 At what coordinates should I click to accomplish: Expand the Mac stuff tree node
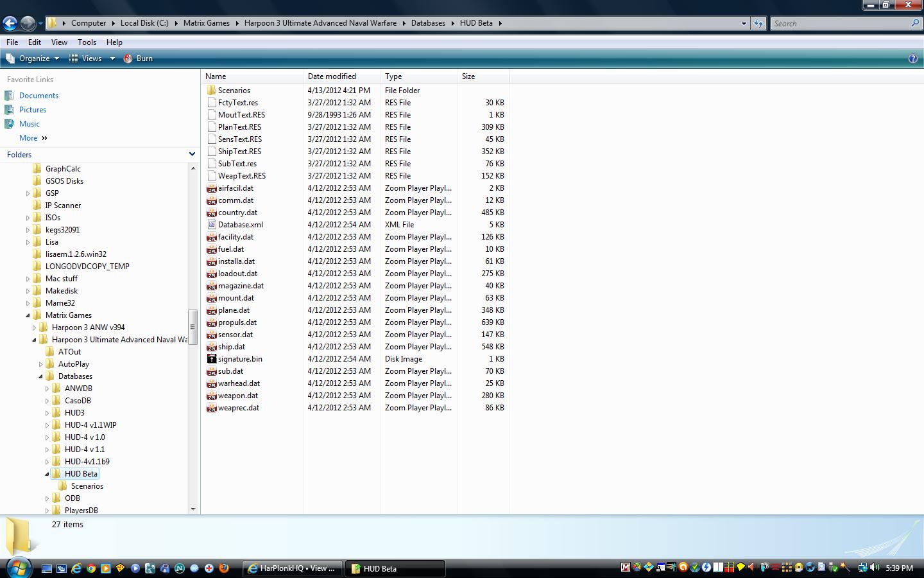[28, 279]
